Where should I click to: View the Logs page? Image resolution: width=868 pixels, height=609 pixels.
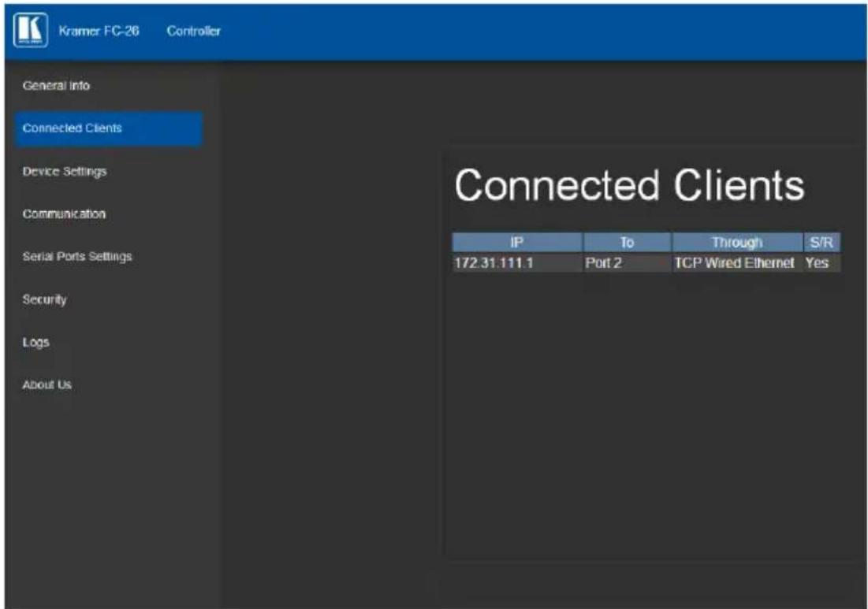point(36,343)
